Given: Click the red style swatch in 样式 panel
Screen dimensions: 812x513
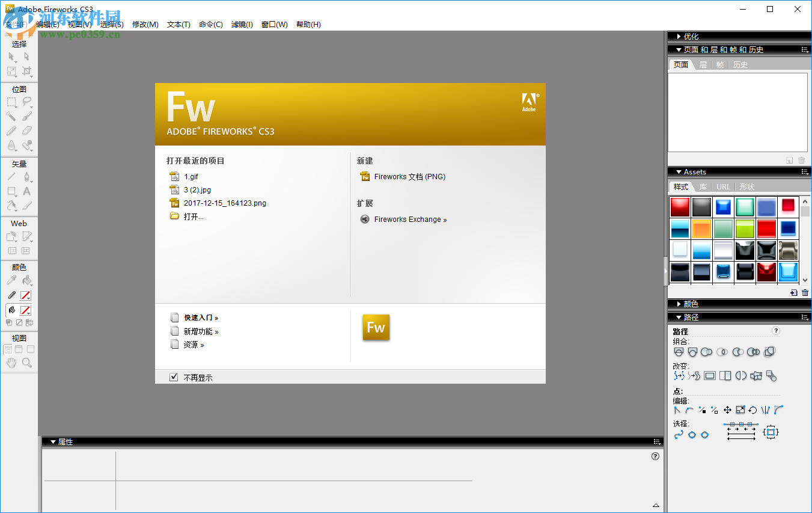Looking at the screenshot, I should click(x=680, y=206).
